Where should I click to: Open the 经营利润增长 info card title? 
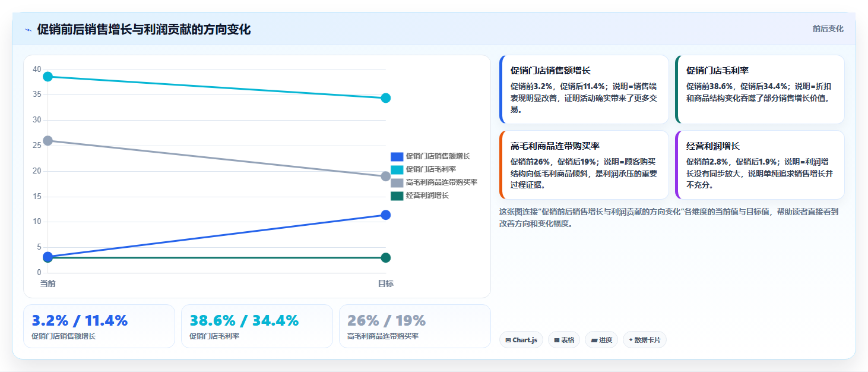tap(713, 146)
